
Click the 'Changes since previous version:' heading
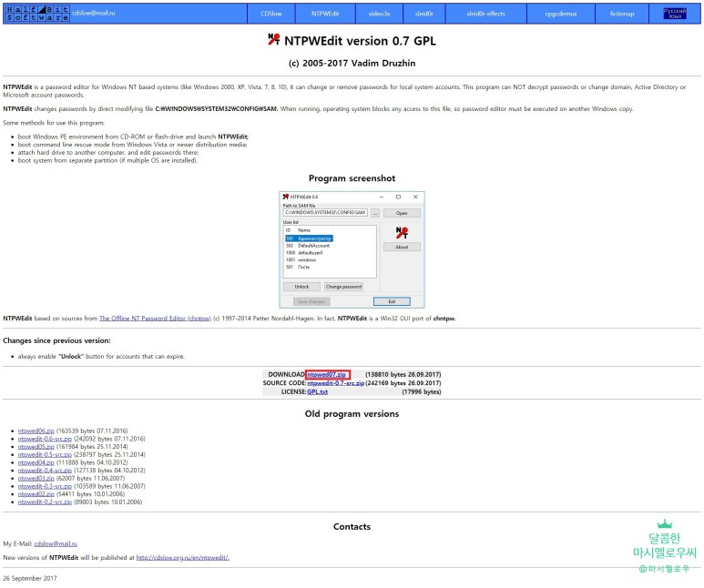tap(56, 340)
